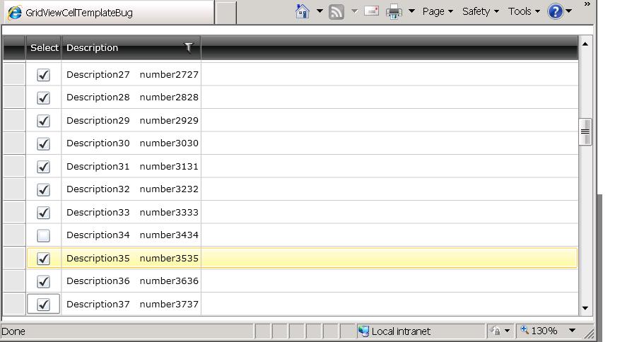Open the Page menu

pos(438,11)
